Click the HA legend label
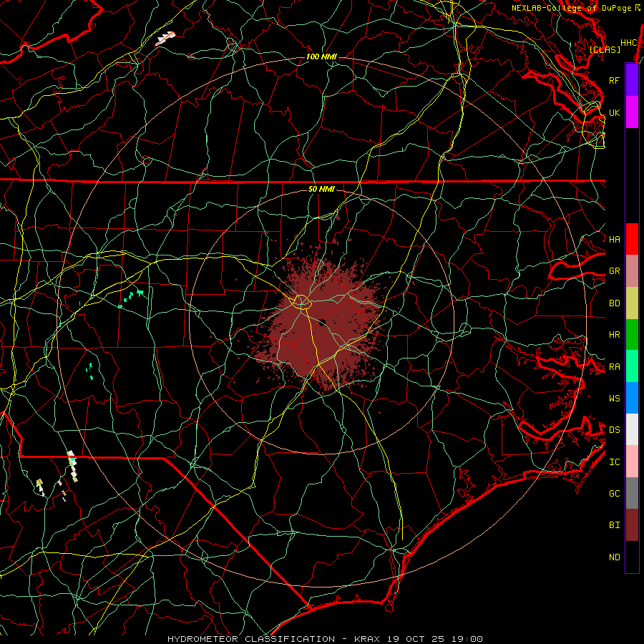 click(x=614, y=240)
